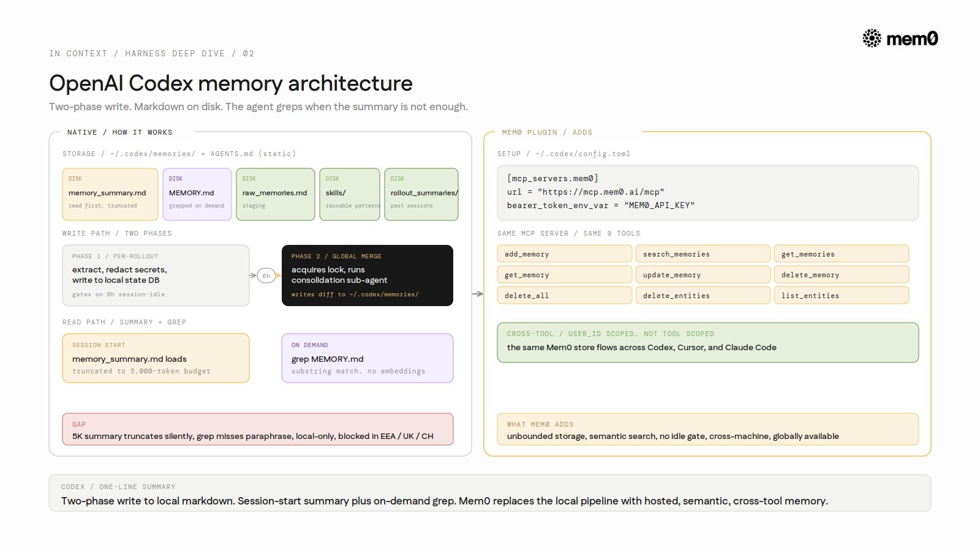Click the red GAP warning box
This screenshot has height=551, width=980.
pyautogui.click(x=258, y=429)
